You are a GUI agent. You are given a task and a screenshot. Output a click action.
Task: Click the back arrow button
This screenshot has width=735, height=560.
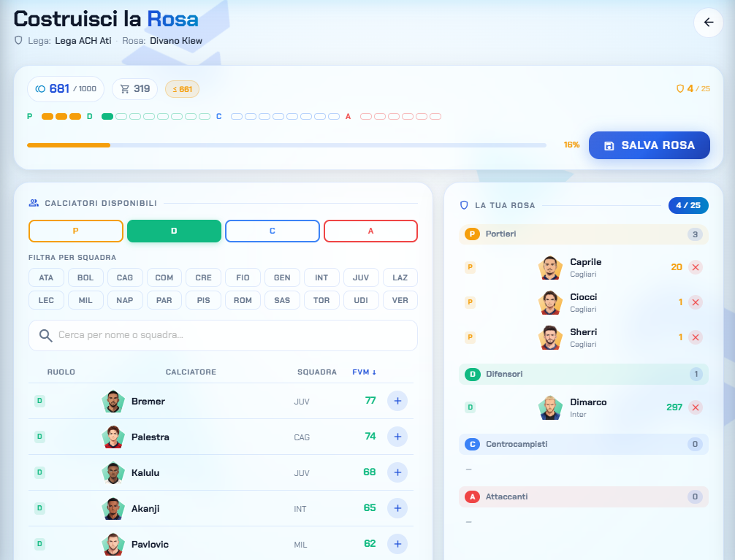click(708, 23)
